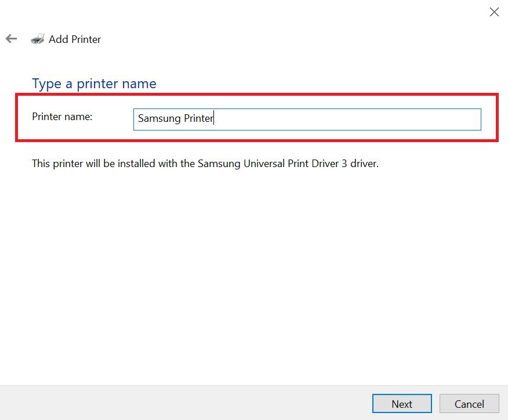Click the 'Type a printer name' heading
508x420 pixels.
tap(94, 84)
